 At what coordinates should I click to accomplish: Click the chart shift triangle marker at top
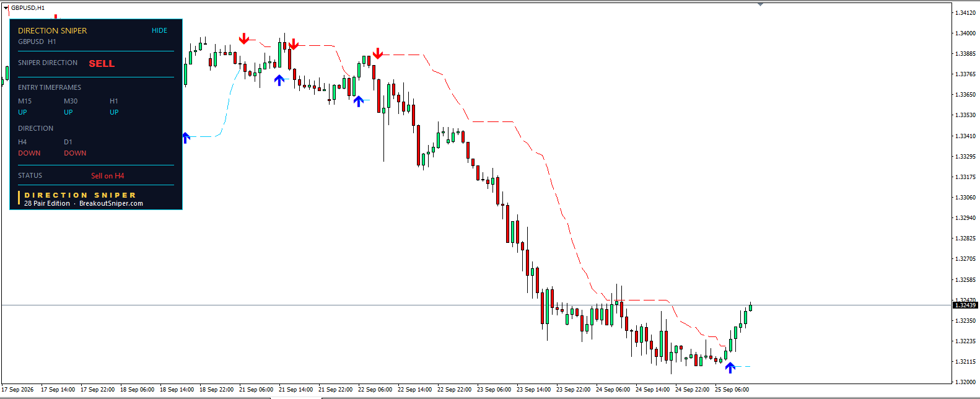760,4
